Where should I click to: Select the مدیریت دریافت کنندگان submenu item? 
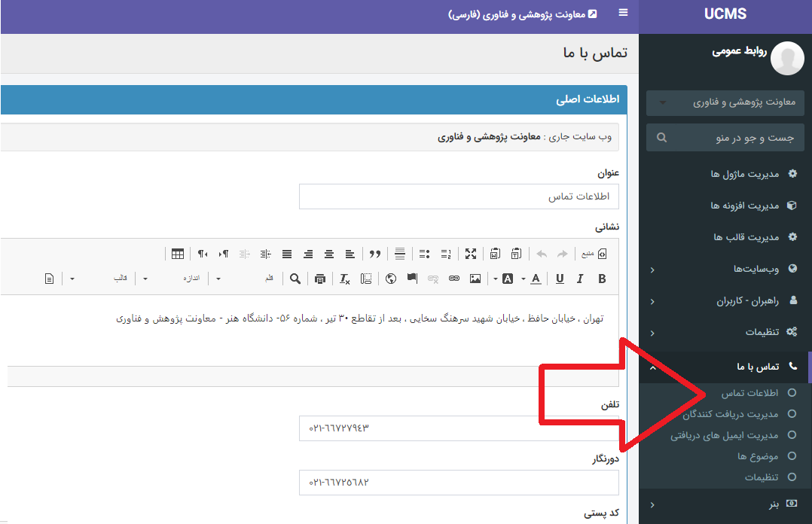(731, 414)
